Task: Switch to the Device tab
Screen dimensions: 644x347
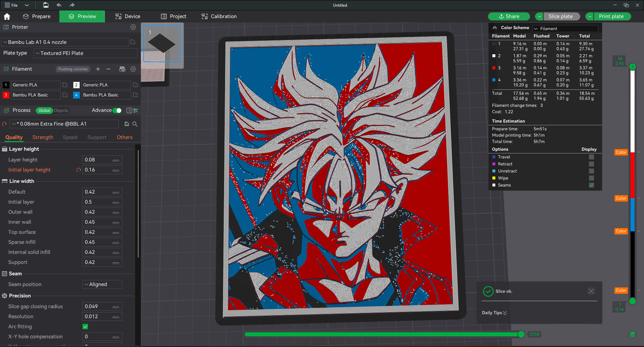Action: [128, 16]
